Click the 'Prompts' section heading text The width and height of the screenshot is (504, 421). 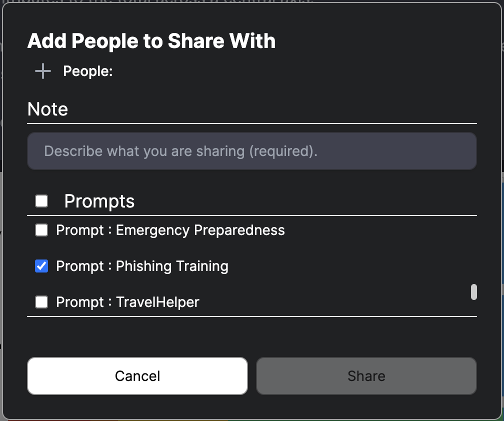[x=99, y=201]
